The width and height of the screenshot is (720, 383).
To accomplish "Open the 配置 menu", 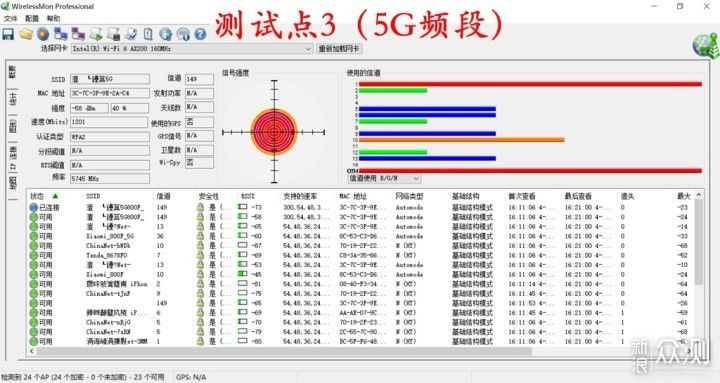I will pos(32,18).
